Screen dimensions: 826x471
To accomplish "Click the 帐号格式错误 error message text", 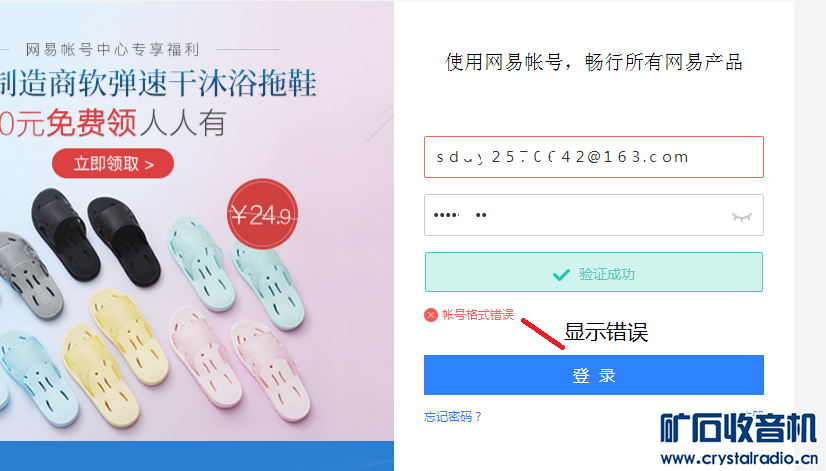I will pos(478,315).
